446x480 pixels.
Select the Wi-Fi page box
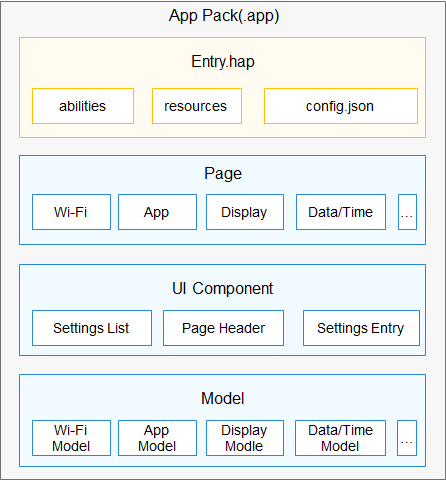coord(71,212)
